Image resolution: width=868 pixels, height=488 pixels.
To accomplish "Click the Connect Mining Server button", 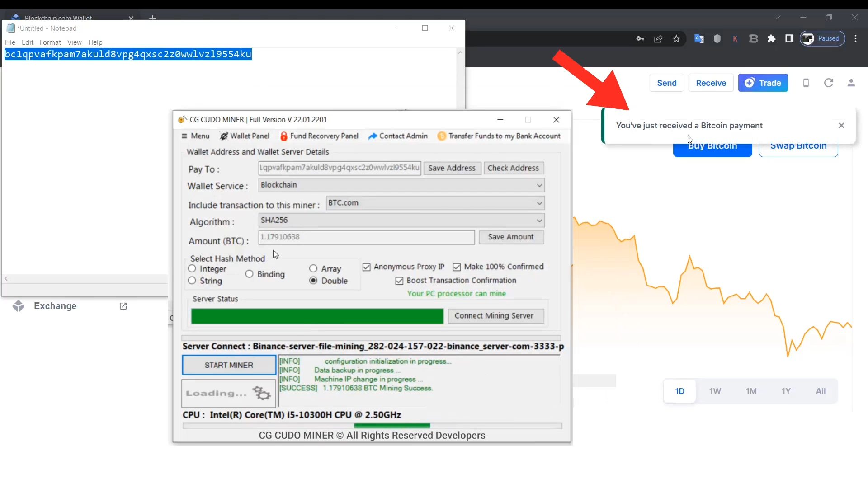I will coord(495,315).
